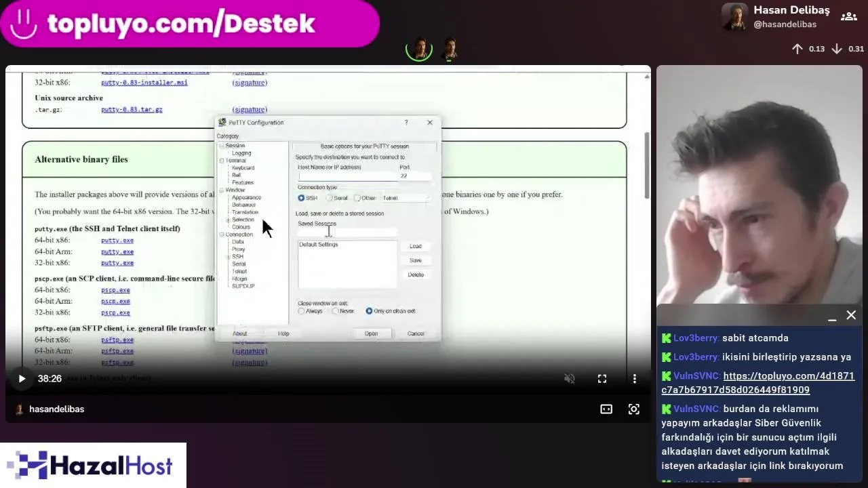Click the Host Name or IP address field
This screenshot has height=488, width=868.
click(348, 176)
